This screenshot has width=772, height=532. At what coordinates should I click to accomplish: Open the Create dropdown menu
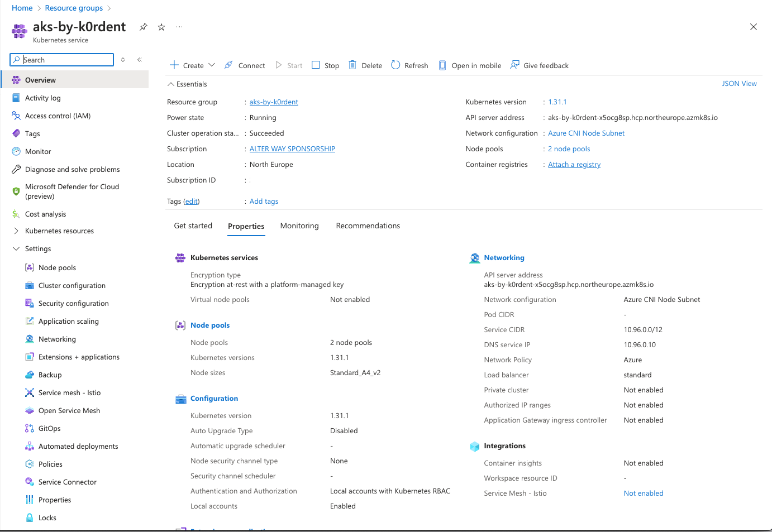coord(212,65)
